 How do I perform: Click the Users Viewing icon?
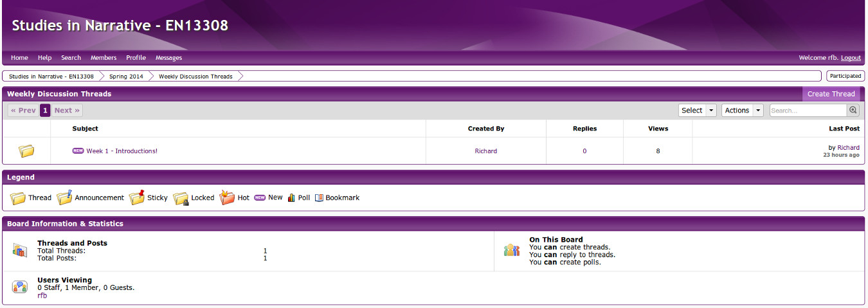(20, 287)
